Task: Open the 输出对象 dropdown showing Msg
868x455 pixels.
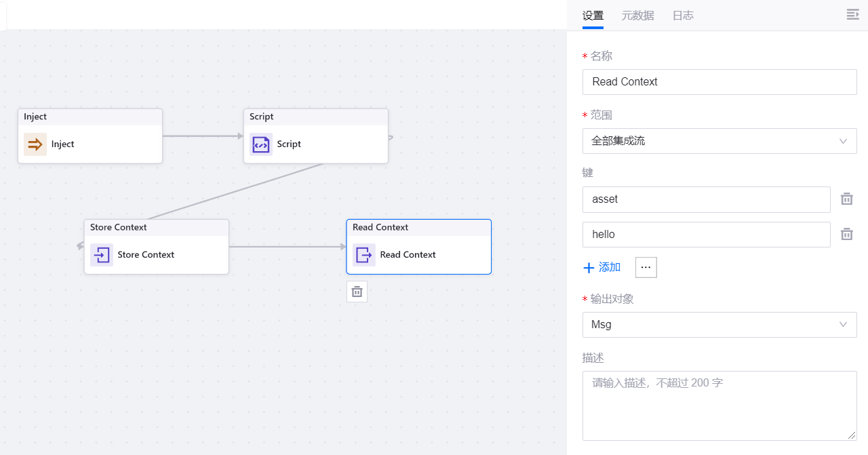Action: [719, 325]
